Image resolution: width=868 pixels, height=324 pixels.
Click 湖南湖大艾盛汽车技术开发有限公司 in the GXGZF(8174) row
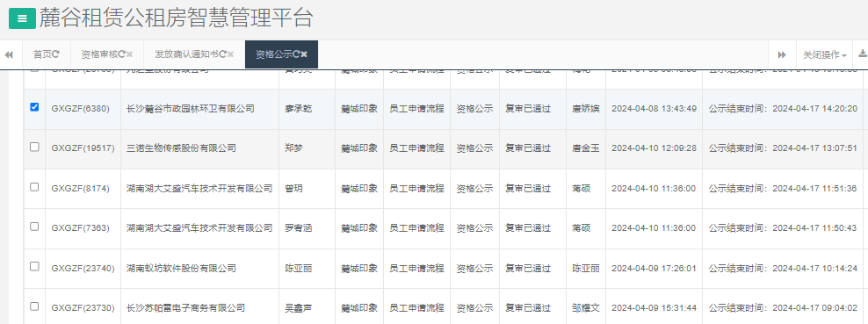click(199, 189)
